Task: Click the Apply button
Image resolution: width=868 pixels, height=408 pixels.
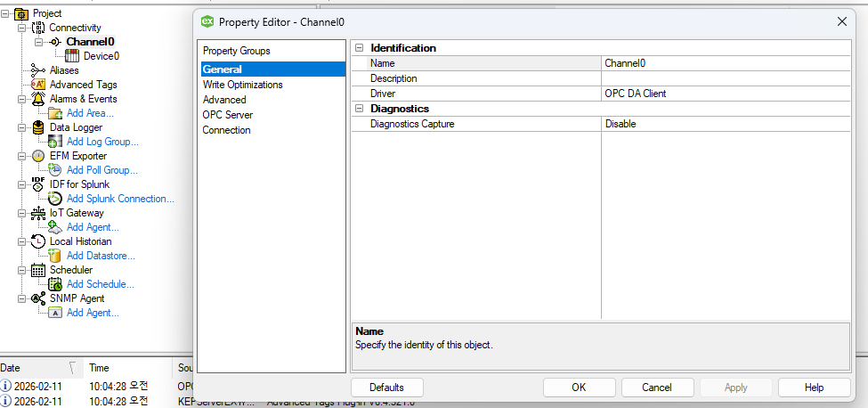Action: pos(735,388)
